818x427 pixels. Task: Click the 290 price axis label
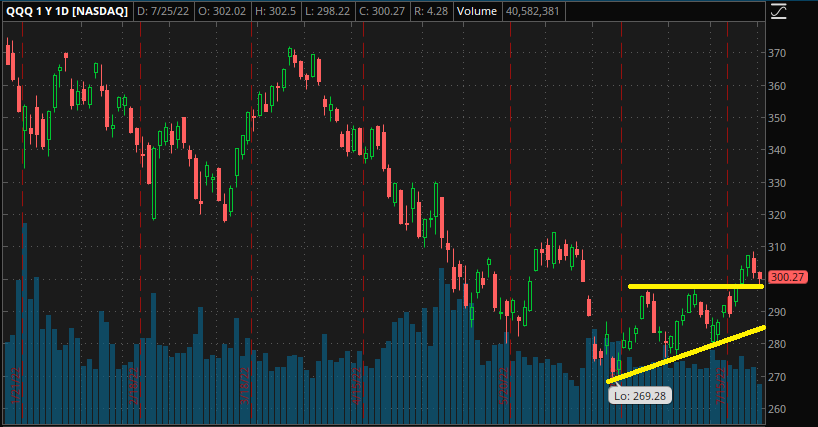coord(777,312)
